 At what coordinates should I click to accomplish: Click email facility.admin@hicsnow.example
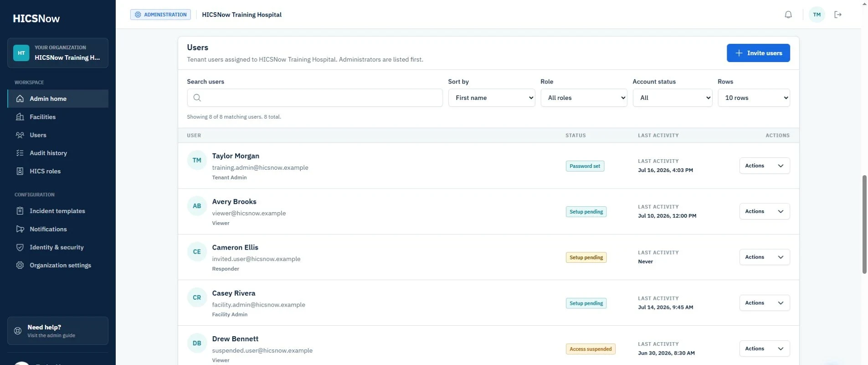coord(258,305)
